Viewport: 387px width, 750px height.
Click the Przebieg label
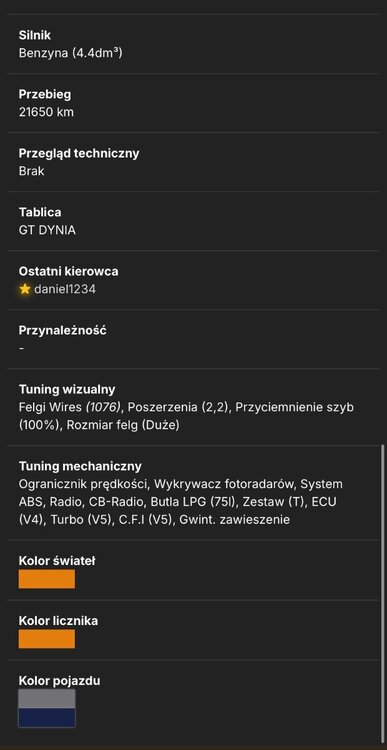coord(45,94)
